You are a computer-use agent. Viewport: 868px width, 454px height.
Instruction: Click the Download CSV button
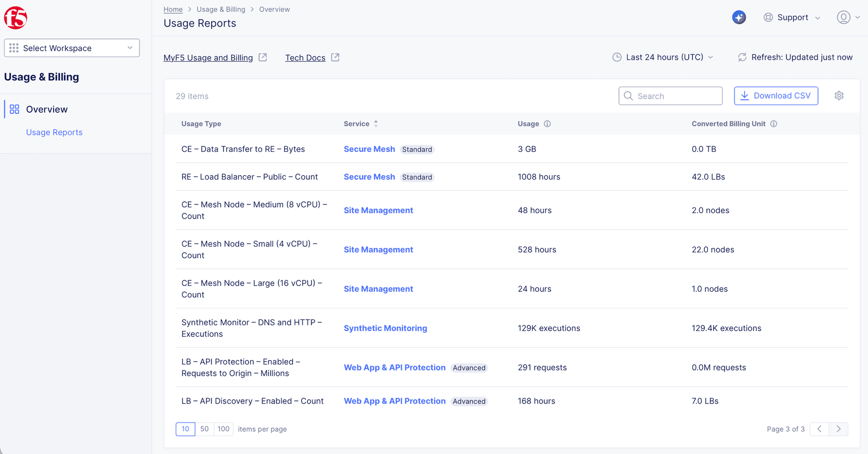coord(776,96)
